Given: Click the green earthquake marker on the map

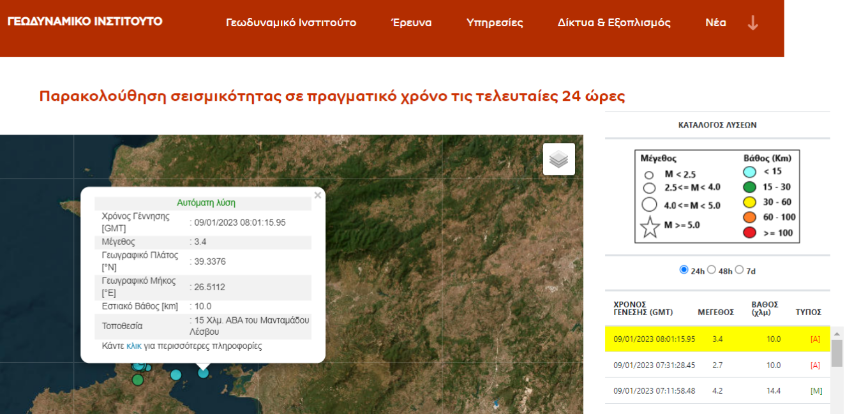Looking at the screenshot, I should coord(138,380).
